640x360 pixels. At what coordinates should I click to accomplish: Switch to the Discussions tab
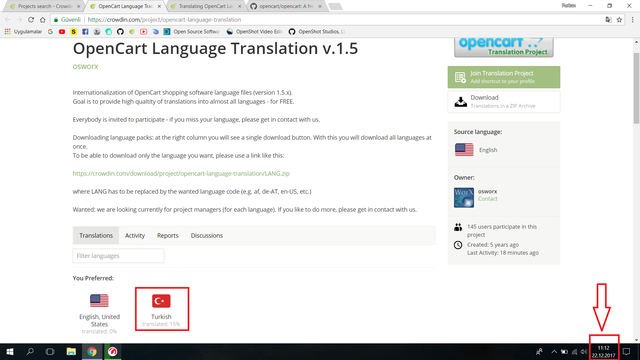point(207,236)
